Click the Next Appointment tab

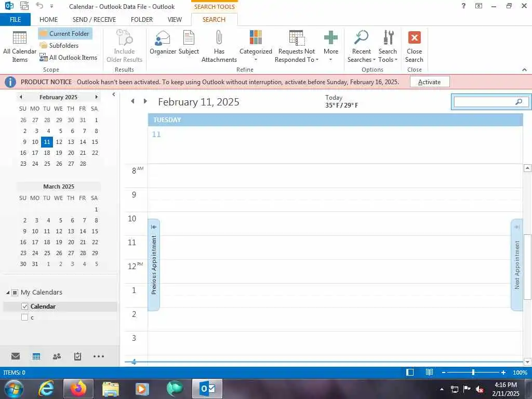tap(517, 265)
